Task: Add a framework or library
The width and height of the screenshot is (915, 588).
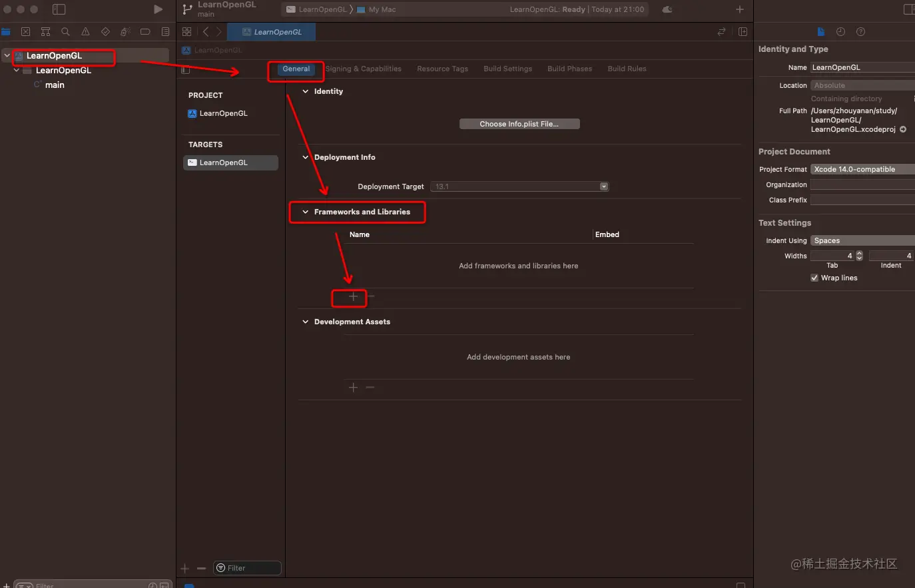Action: [353, 296]
